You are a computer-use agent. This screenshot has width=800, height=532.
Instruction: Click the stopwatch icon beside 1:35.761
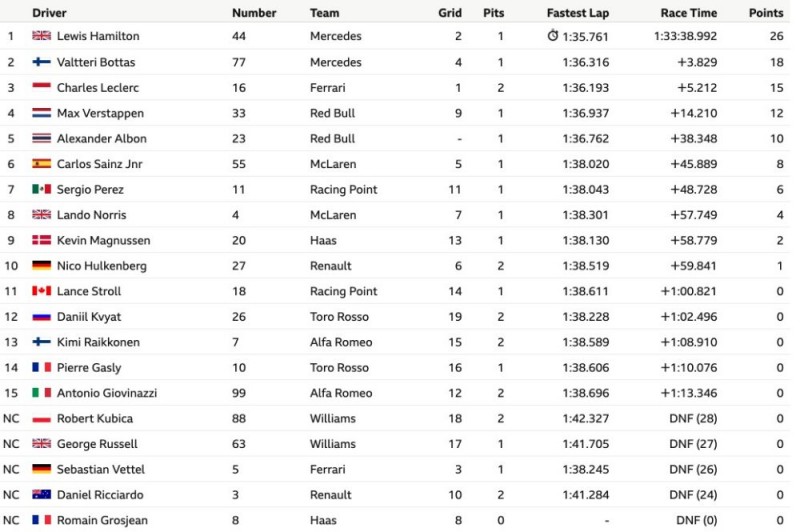[x=553, y=35]
